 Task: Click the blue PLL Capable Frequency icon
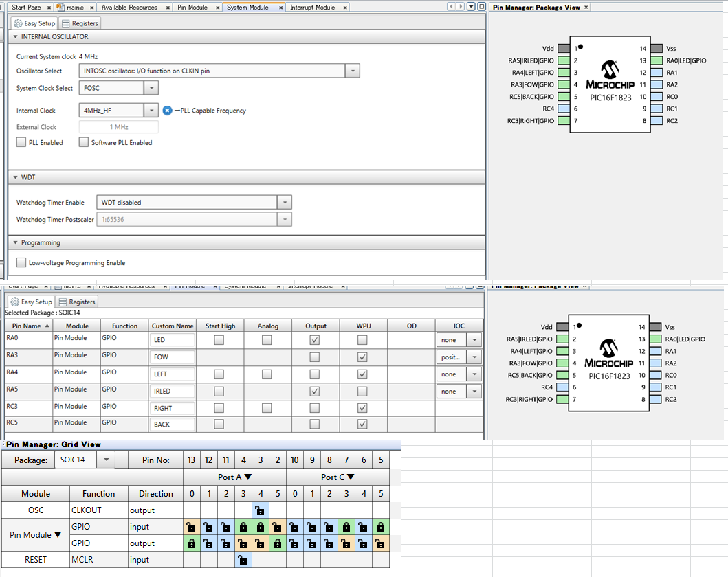[167, 111]
